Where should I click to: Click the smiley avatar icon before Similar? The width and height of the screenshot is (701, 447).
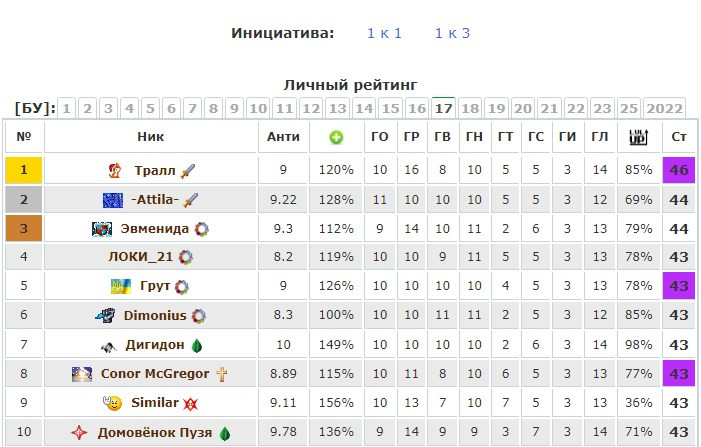click(113, 403)
